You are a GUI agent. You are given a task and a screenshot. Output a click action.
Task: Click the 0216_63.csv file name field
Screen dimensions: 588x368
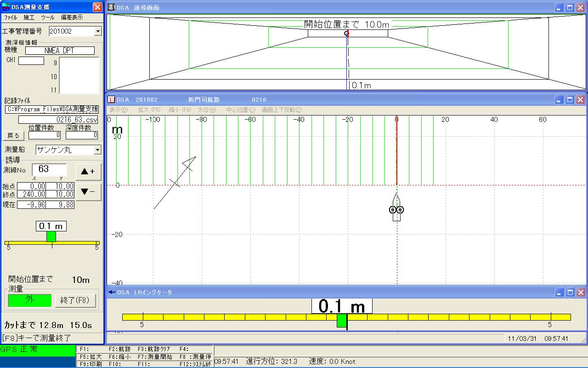(x=58, y=120)
